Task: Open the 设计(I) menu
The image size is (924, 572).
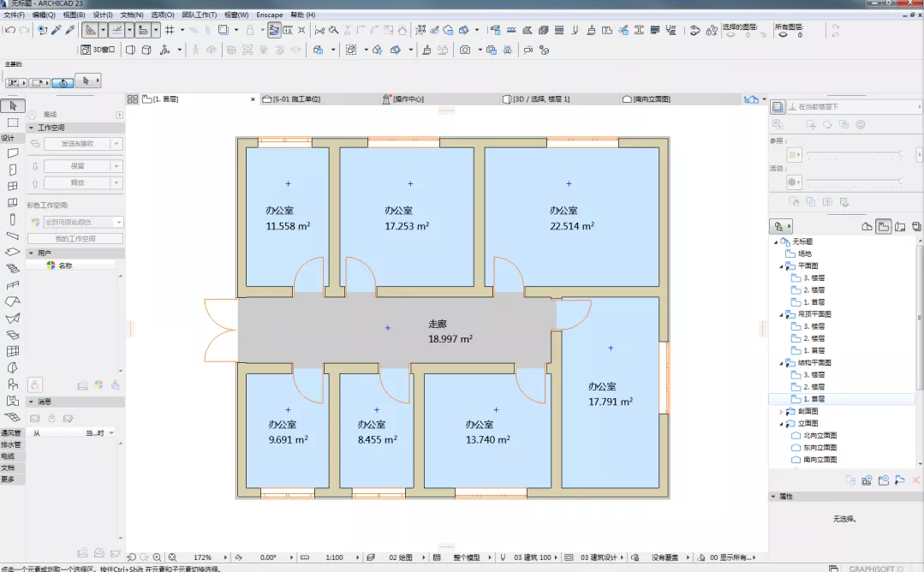Action: [103, 15]
